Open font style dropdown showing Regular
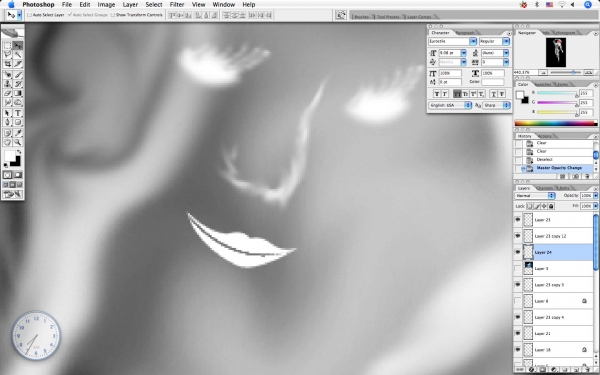The height and width of the screenshot is (375, 600). coord(506,41)
